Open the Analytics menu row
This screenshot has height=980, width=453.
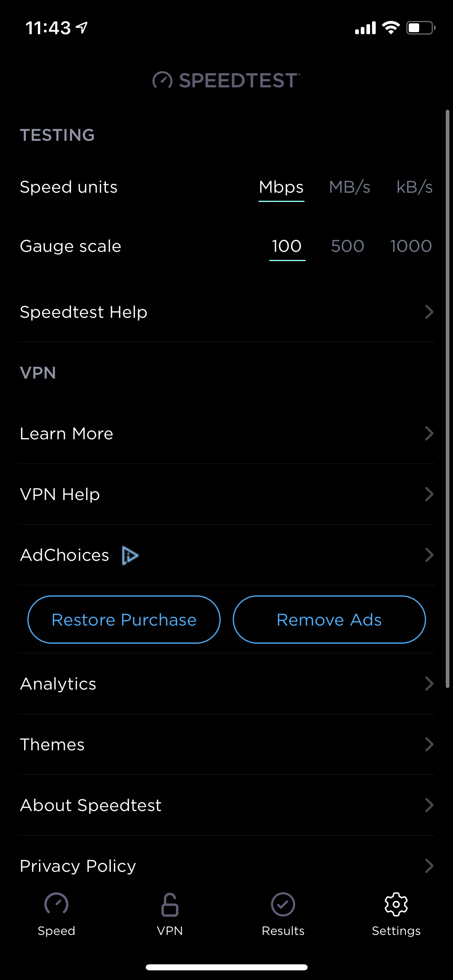point(226,684)
